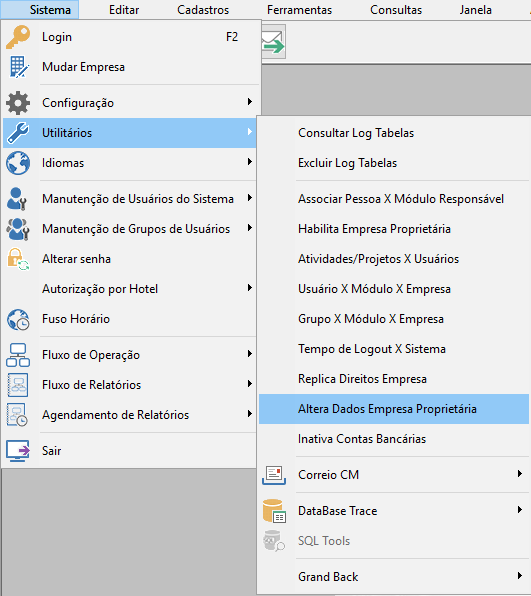The width and height of the screenshot is (531, 596).
Task: Select Login menu entry
Action: click(x=131, y=37)
